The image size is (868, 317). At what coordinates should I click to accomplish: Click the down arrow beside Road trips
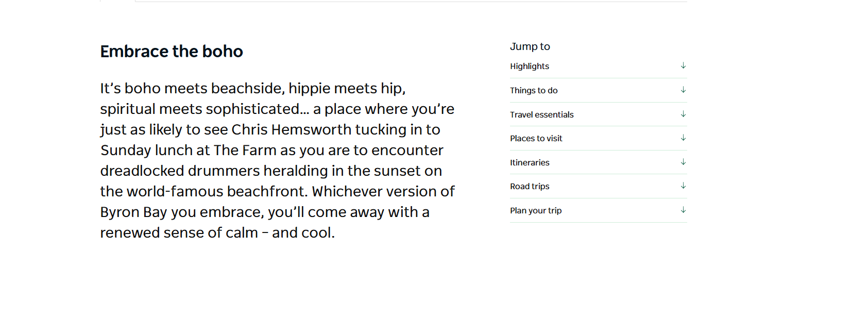(683, 186)
